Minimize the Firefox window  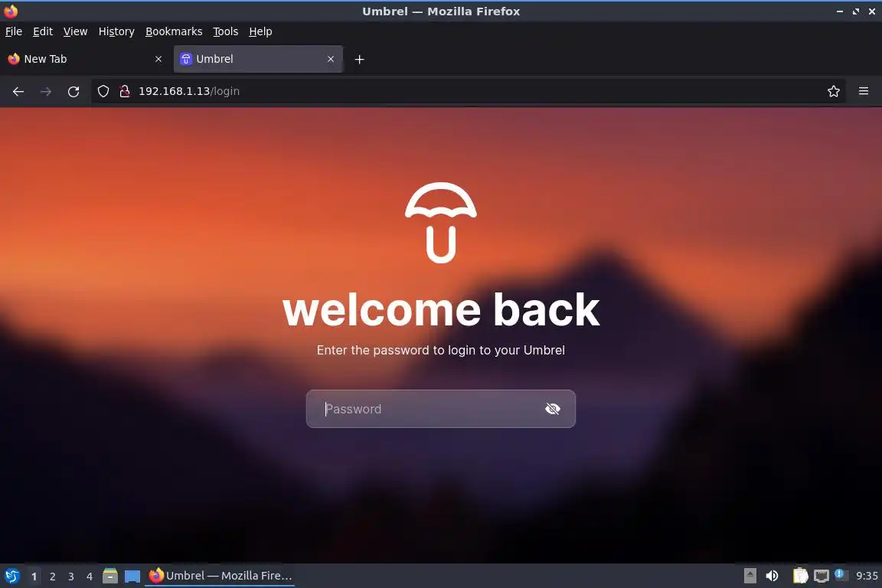(x=839, y=11)
